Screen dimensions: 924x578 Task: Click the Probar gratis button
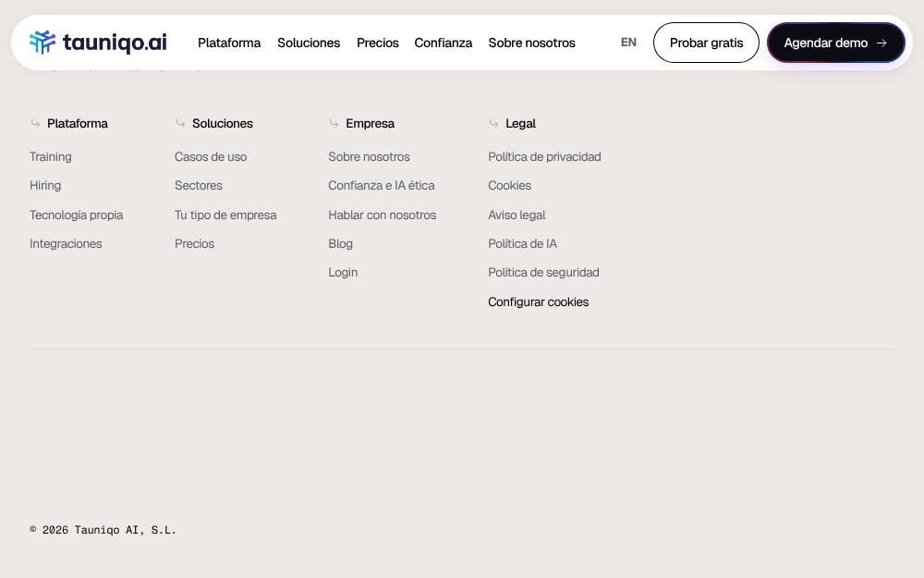(x=706, y=43)
